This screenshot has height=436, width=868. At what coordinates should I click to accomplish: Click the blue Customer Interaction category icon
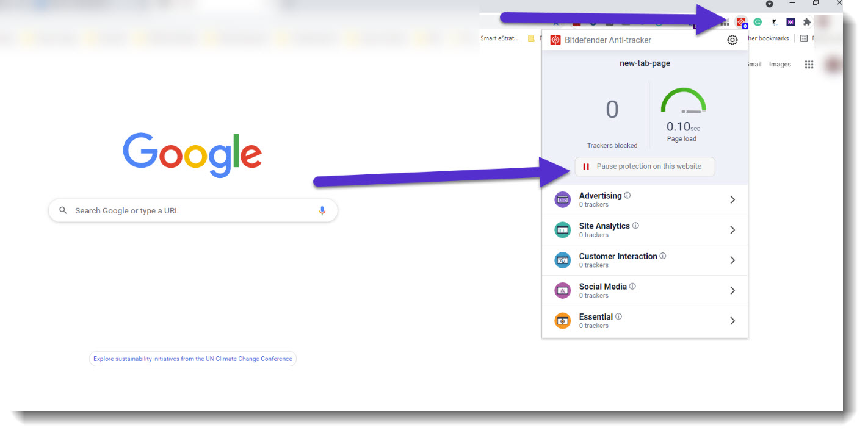point(563,260)
